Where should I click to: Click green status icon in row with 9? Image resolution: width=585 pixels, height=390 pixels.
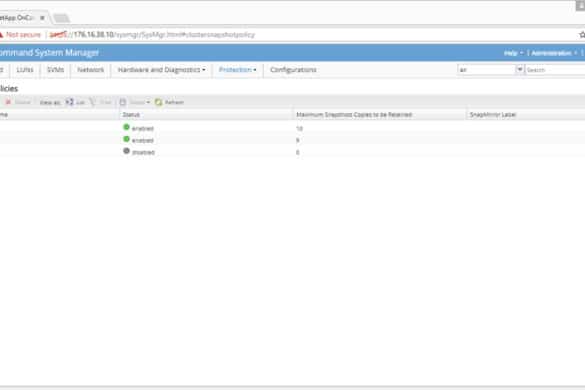[x=126, y=139]
